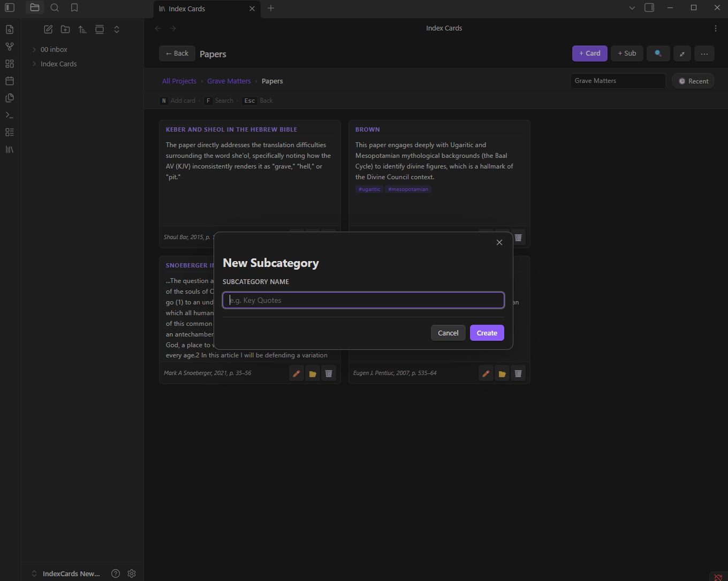
Task: Toggle the left sidebar collapse icon
Action: [x=10, y=8]
